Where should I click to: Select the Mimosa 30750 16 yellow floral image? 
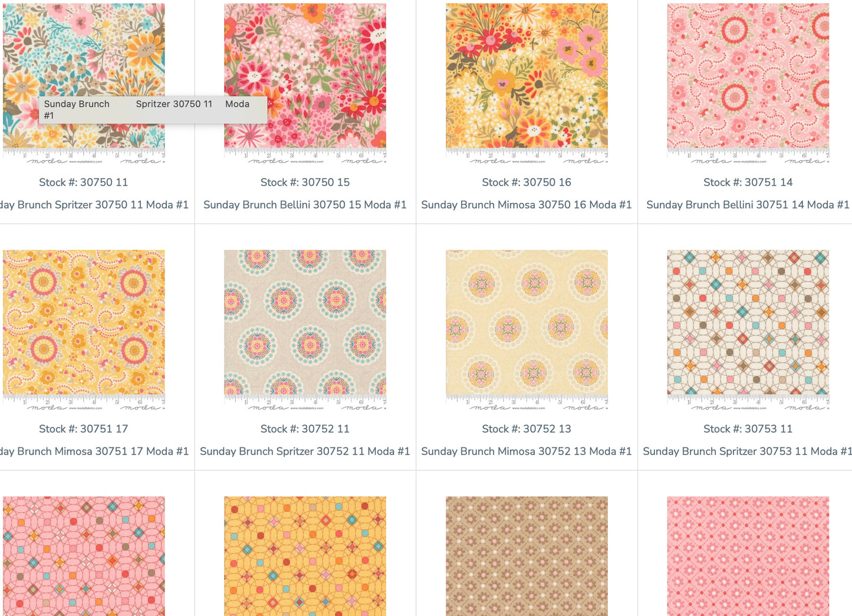click(x=527, y=75)
